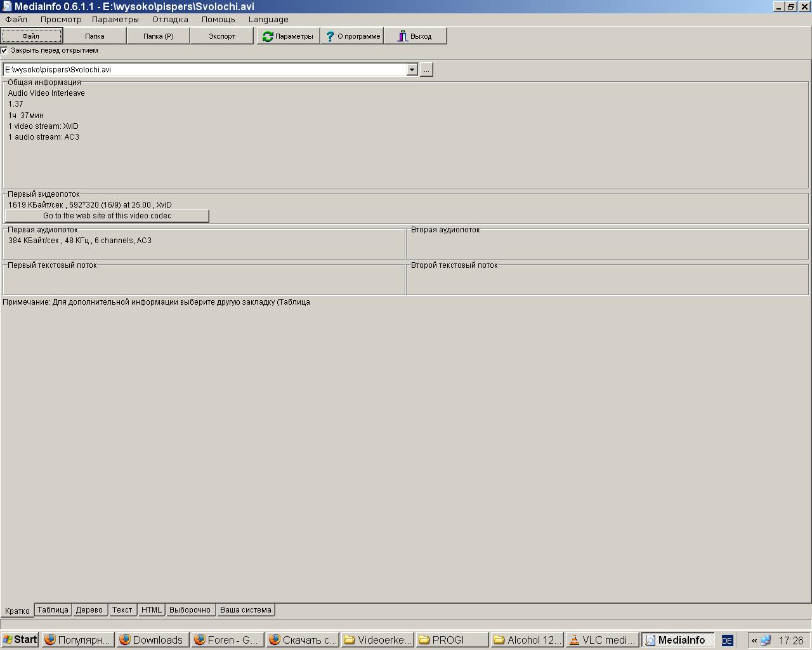Open the Downloads Firefox taskbar window
The image size is (812, 650).
154,640
